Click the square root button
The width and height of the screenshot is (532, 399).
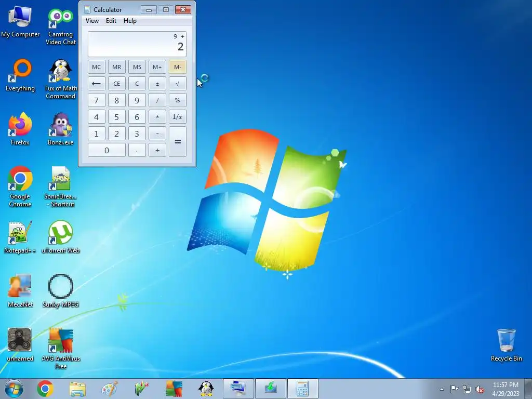point(178,84)
